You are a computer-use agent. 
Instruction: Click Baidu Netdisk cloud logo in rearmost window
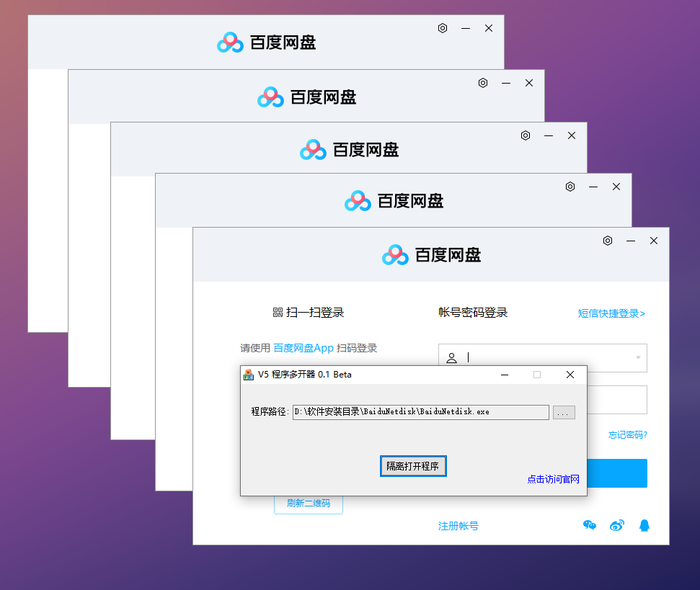231,43
